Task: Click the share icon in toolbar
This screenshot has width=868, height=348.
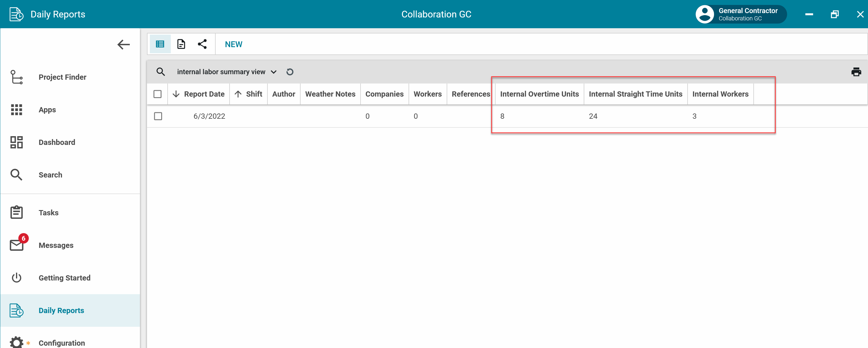Action: coord(202,44)
